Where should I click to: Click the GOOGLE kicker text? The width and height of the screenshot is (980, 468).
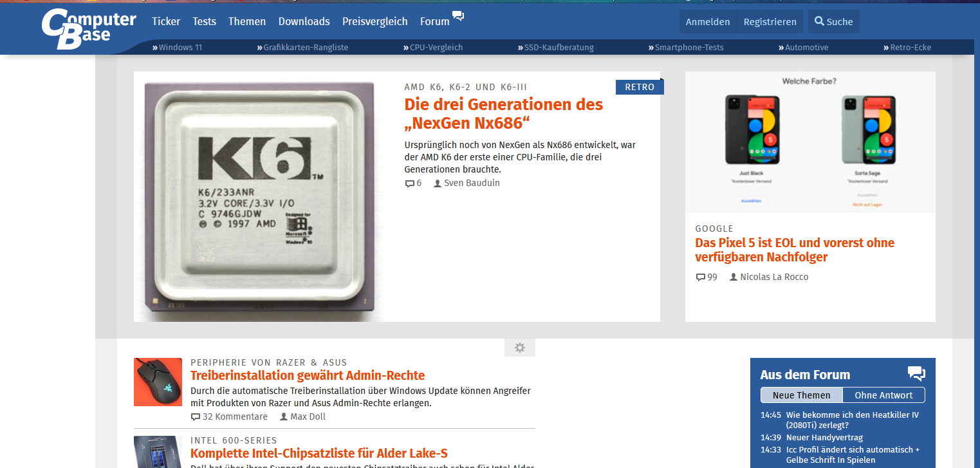point(714,229)
